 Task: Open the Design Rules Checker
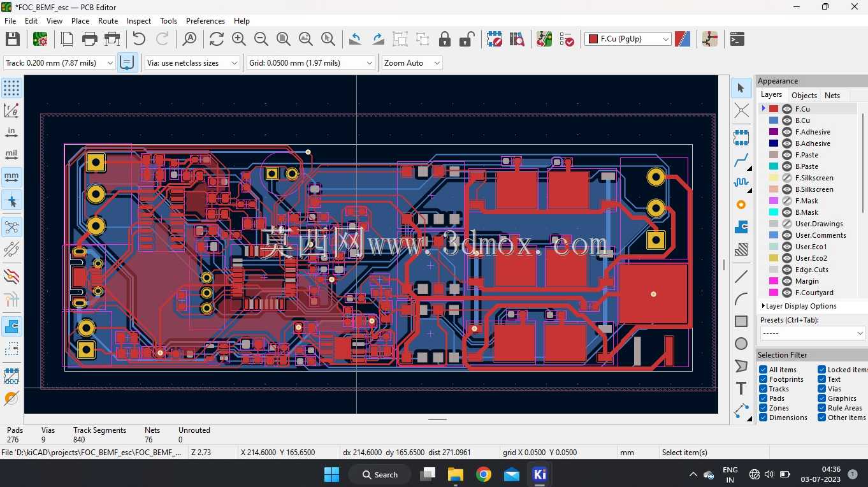coord(567,40)
